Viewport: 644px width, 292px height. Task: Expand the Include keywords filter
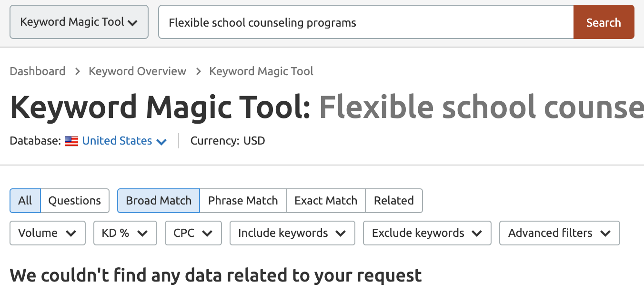pos(292,233)
